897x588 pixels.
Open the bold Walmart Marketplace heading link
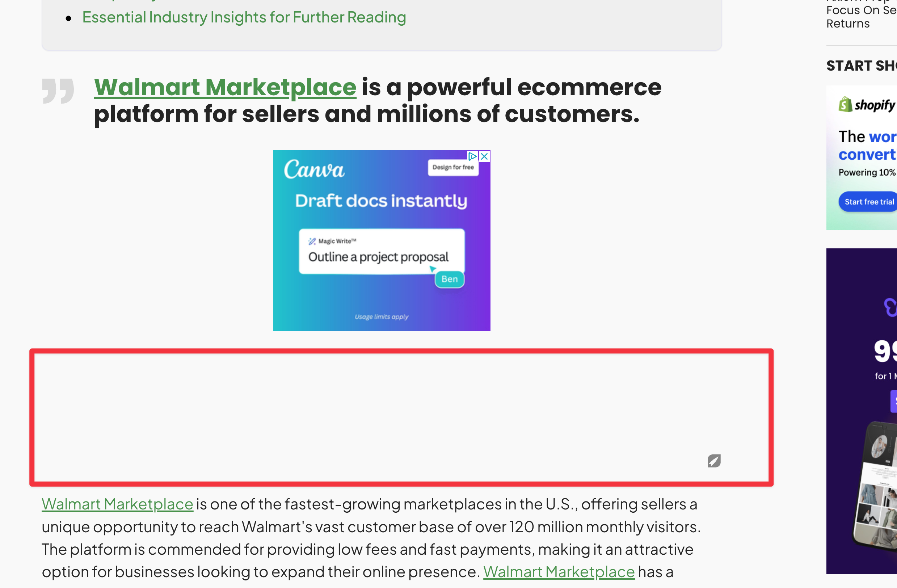225,88
